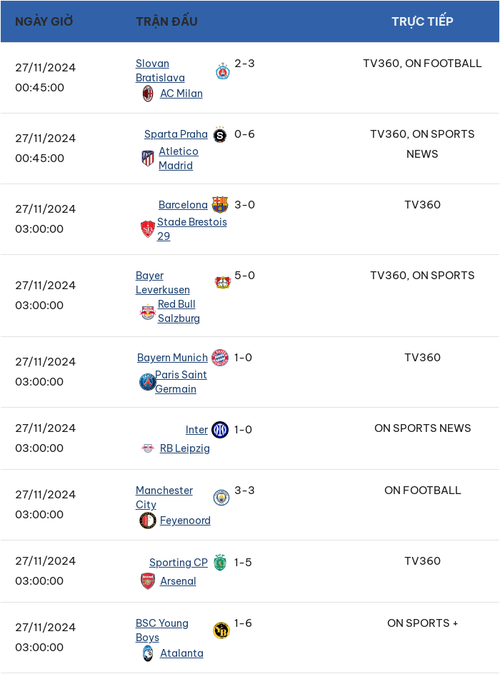Screen dimensions: 500x674
Task: Open the Bayer Leverkusen team link
Action: click(163, 282)
